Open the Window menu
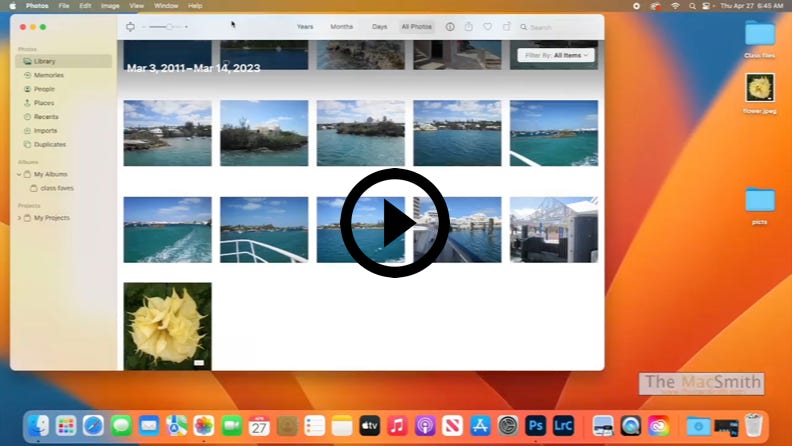Image resolution: width=792 pixels, height=446 pixels. click(x=166, y=6)
